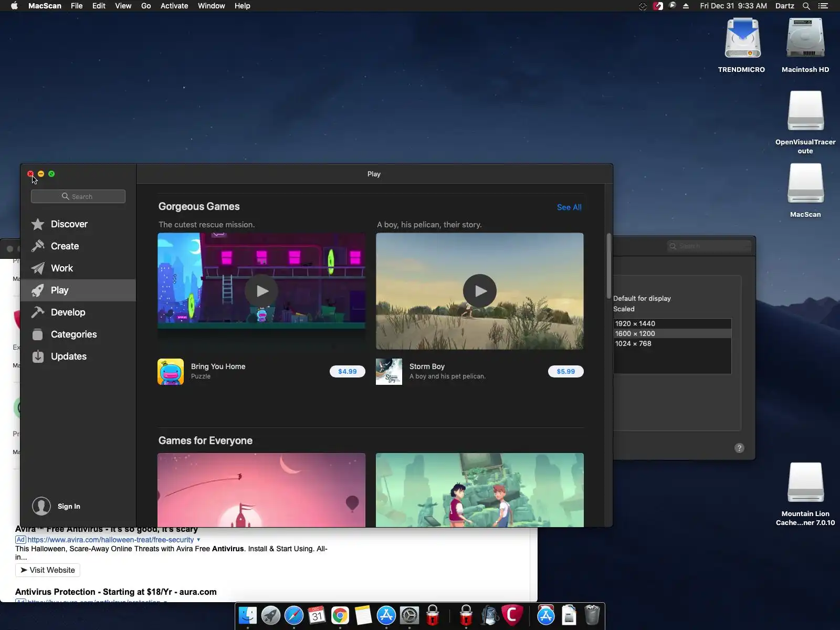Open the Window menu

pyautogui.click(x=211, y=6)
